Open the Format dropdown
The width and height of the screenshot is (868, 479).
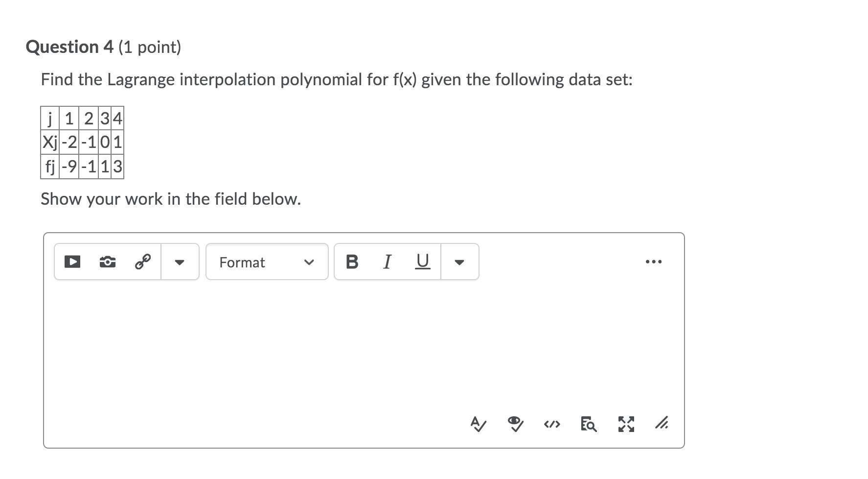click(267, 262)
